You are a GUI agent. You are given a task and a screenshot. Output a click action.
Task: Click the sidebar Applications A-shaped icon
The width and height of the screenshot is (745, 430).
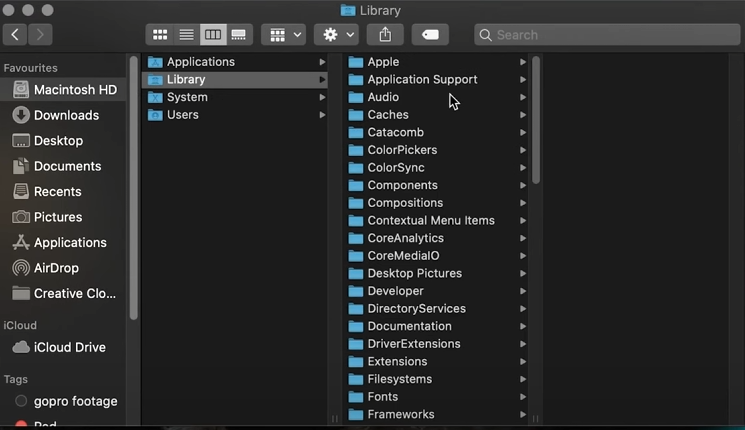[x=21, y=242]
